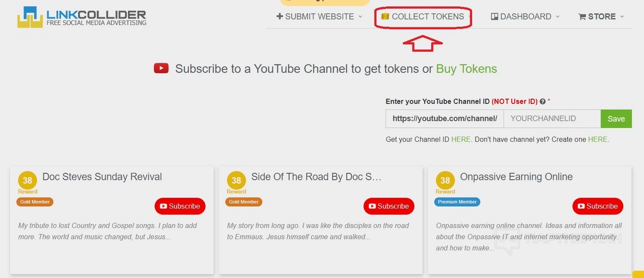Click the LinkCollider logo
The image size is (644, 278).
pyautogui.click(x=82, y=16)
